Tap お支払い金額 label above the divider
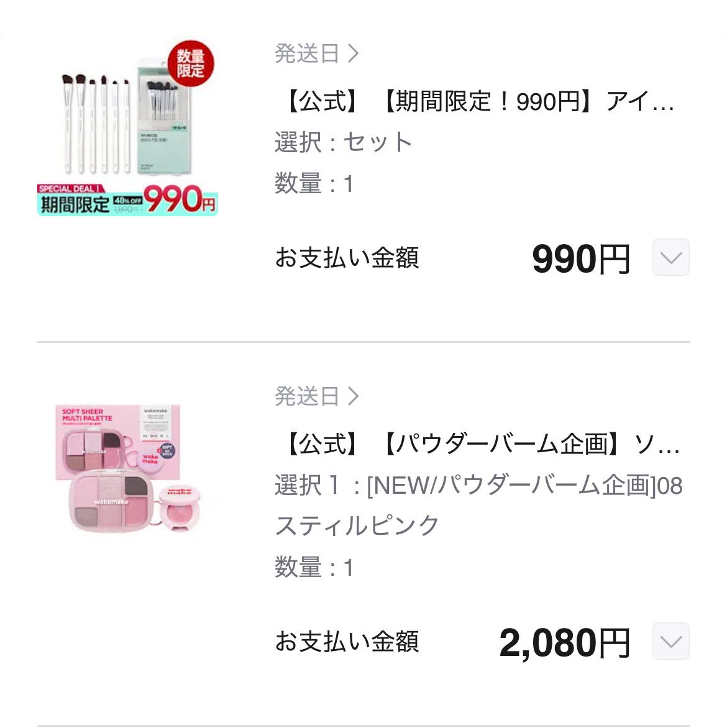 point(347,258)
